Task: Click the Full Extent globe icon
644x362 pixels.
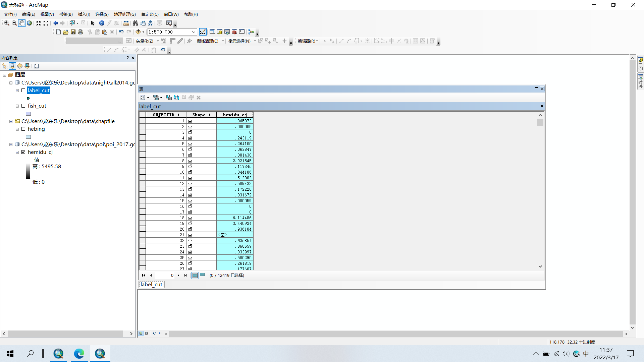Action: (x=30, y=23)
